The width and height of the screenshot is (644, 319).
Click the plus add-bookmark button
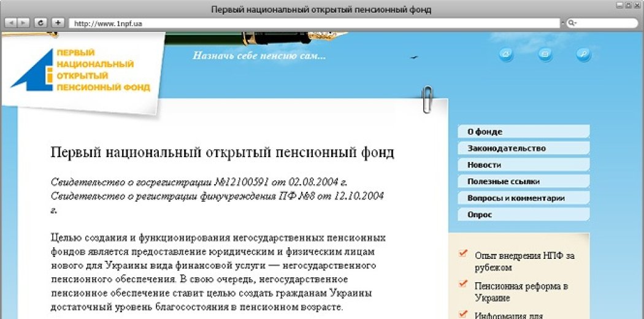pyautogui.click(x=58, y=23)
